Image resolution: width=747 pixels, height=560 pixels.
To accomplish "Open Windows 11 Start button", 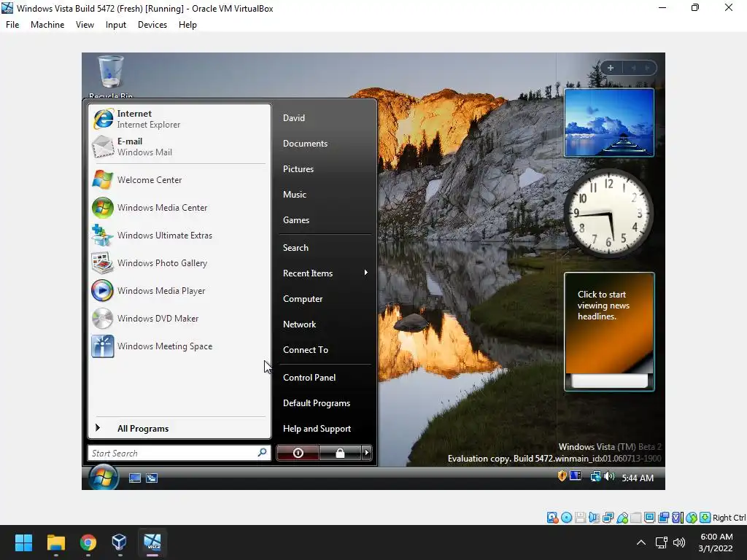I will (23, 542).
